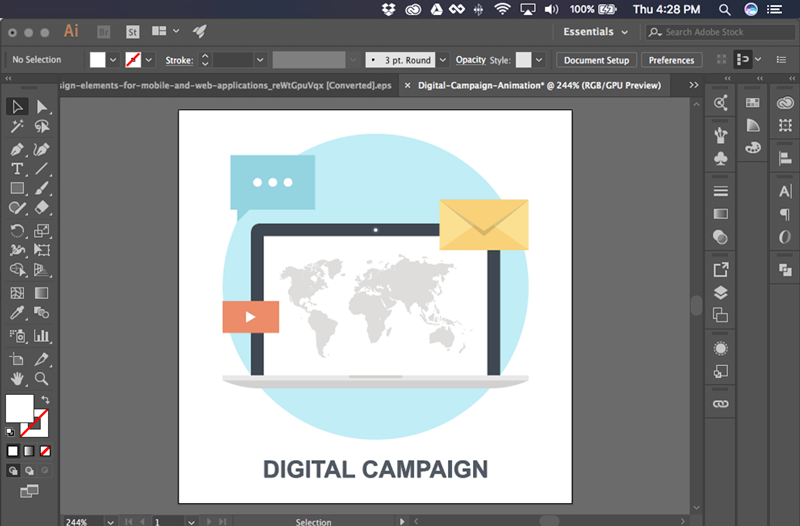Open the Layers panel icon
The image size is (800, 526).
720,293
